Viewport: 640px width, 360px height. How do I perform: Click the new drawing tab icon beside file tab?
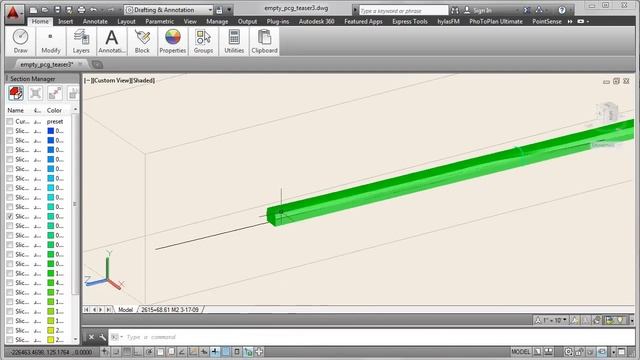(x=97, y=64)
